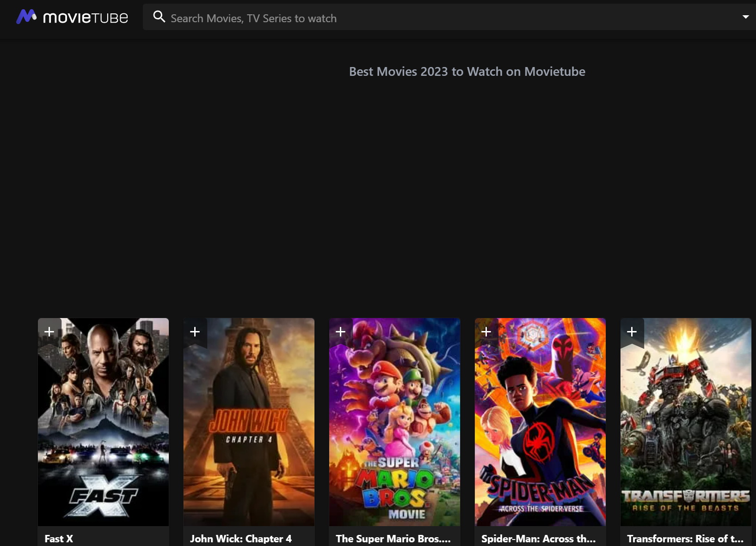Add John Wick: Chapter 4 via plus icon
The image size is (756, 546).
click(195, 332)
